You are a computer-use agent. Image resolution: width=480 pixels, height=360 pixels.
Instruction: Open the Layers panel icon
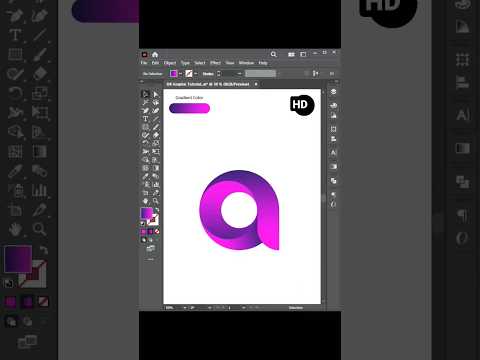[333, 92]
